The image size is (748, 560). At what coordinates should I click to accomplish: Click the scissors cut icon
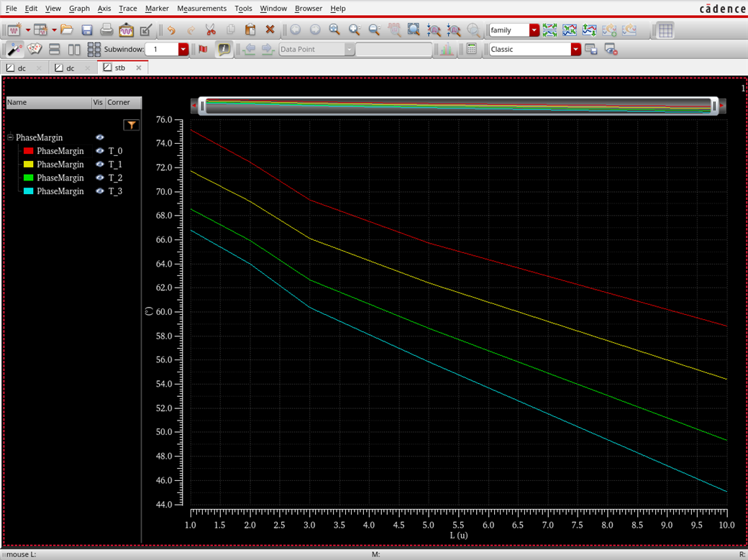211,30
